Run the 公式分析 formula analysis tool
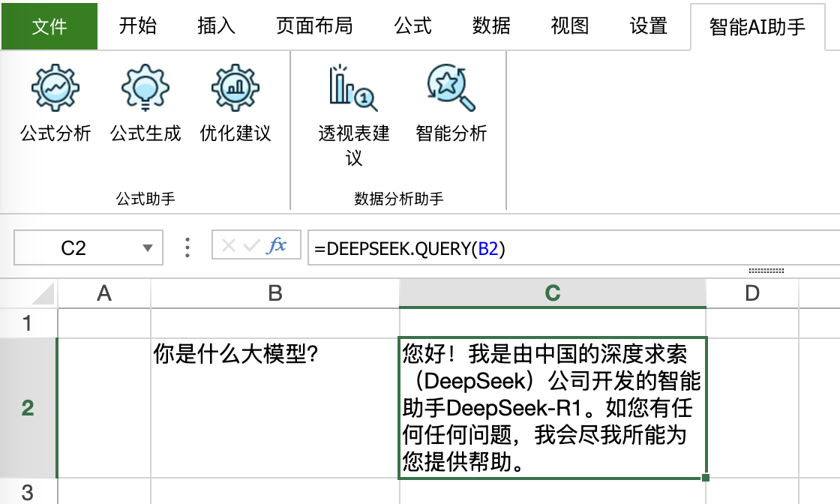The image size is (840, 504). (52, 105)
